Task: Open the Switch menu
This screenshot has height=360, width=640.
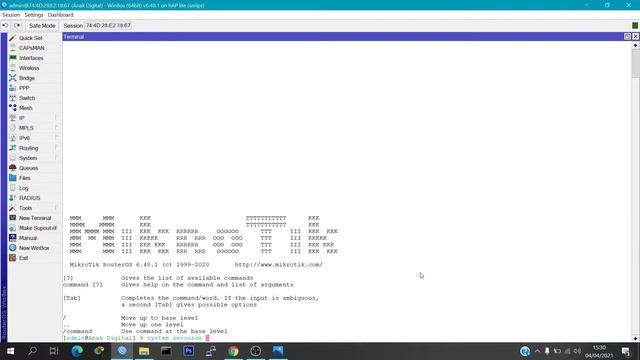Action: coord(27,98)
